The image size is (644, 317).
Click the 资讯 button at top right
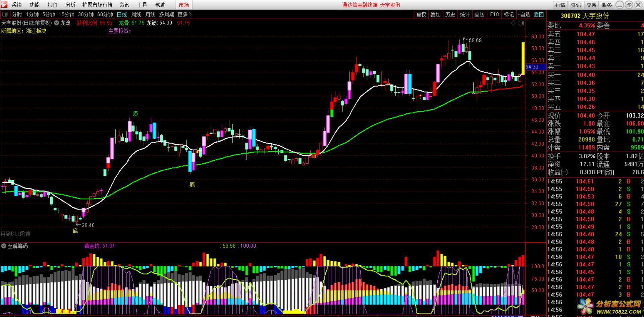[576, 5]
